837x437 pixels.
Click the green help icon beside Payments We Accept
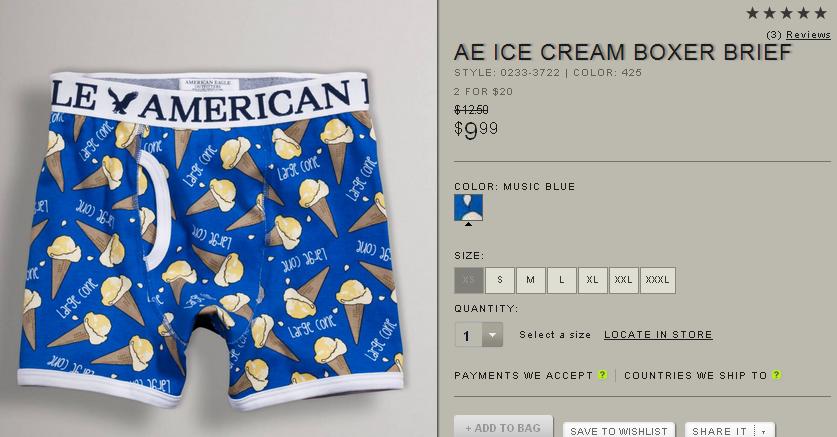(x=603, y=375)
